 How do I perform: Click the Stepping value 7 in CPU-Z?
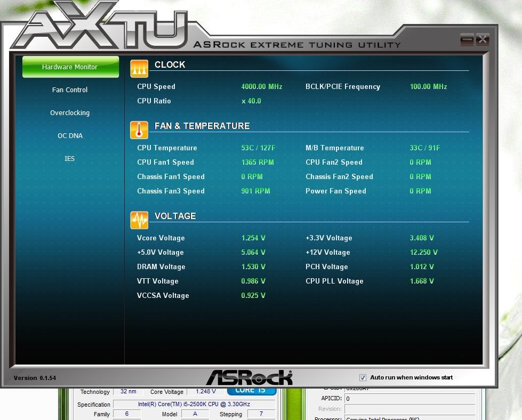coord(261,414)
